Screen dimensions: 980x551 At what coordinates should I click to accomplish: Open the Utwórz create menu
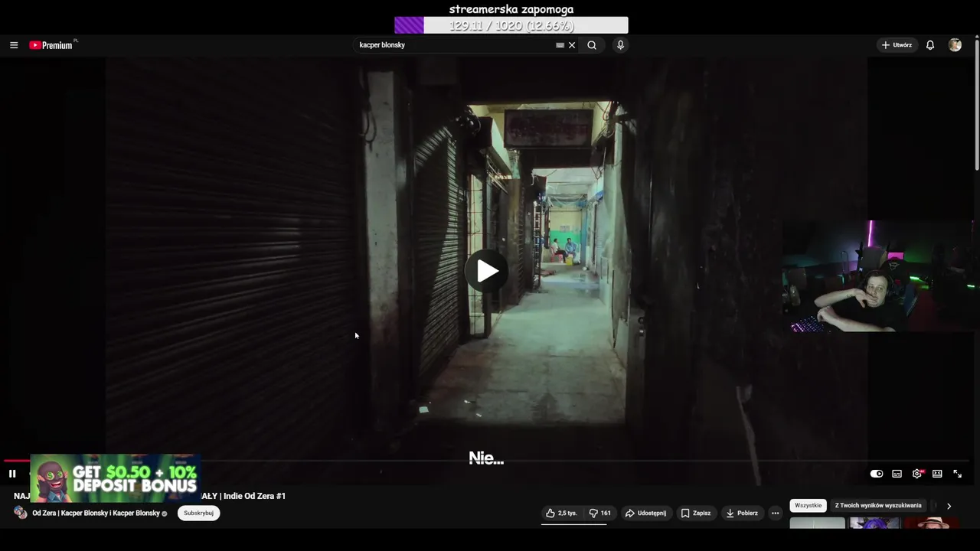(x=897, y=45)
